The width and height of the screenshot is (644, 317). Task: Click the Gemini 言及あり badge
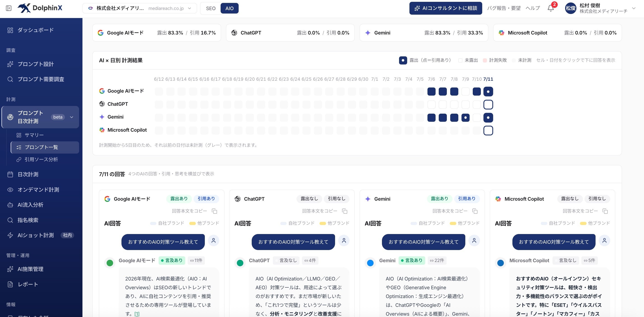[x=412, y=260]
